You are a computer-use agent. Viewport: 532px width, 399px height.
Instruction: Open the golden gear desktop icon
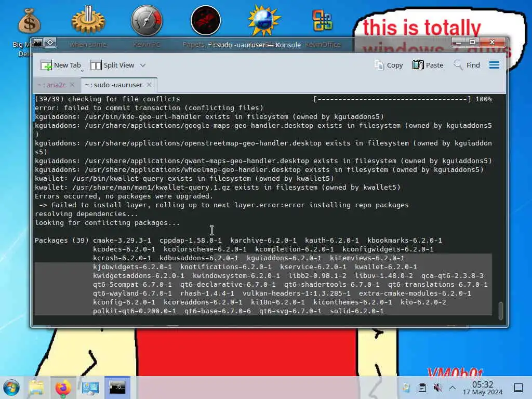coord(88,20)
